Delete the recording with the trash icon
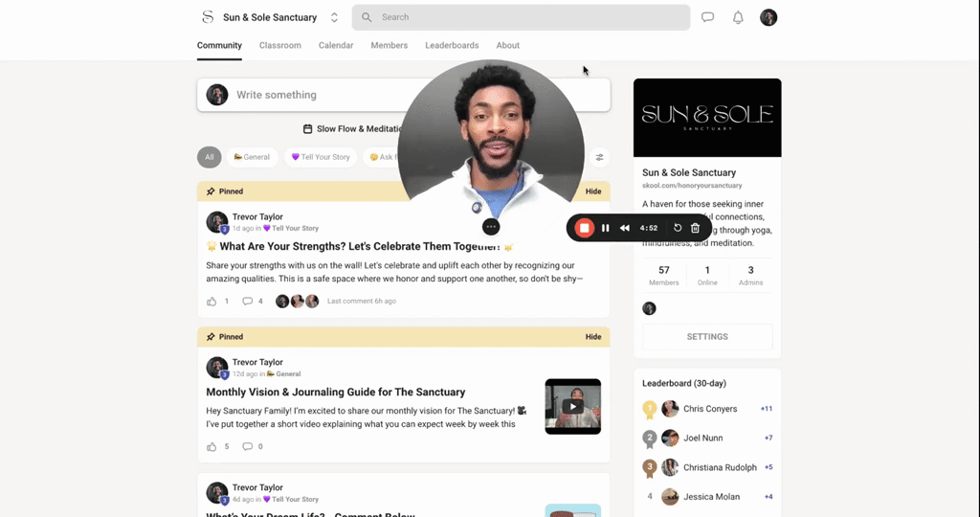980x517 pixels. [x=695, y=228]
